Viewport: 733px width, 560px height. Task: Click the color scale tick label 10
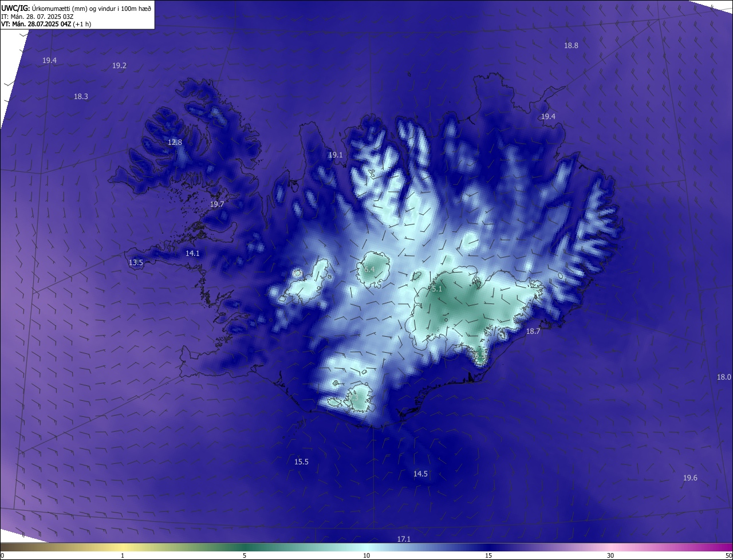pyautogui.click(x=366, y=555)
